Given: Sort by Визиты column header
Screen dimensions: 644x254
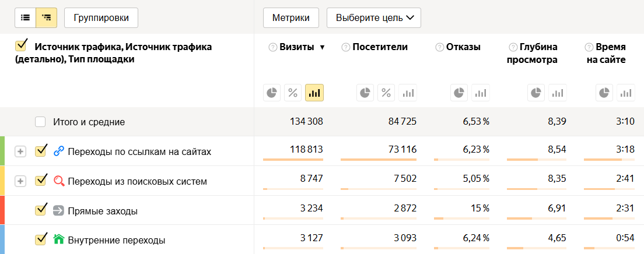Looking at the screenshot, I should (296, 47).
